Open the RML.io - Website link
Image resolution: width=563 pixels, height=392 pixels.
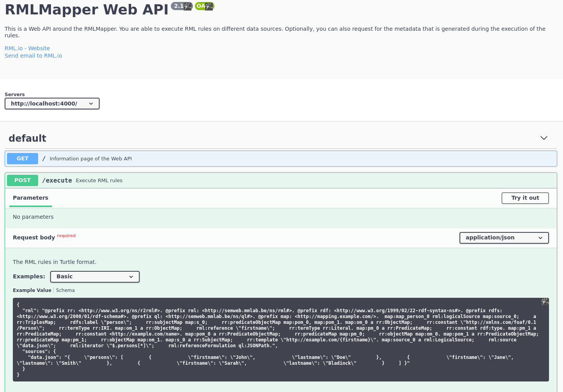pyautogui.click(x=27, y=48)
